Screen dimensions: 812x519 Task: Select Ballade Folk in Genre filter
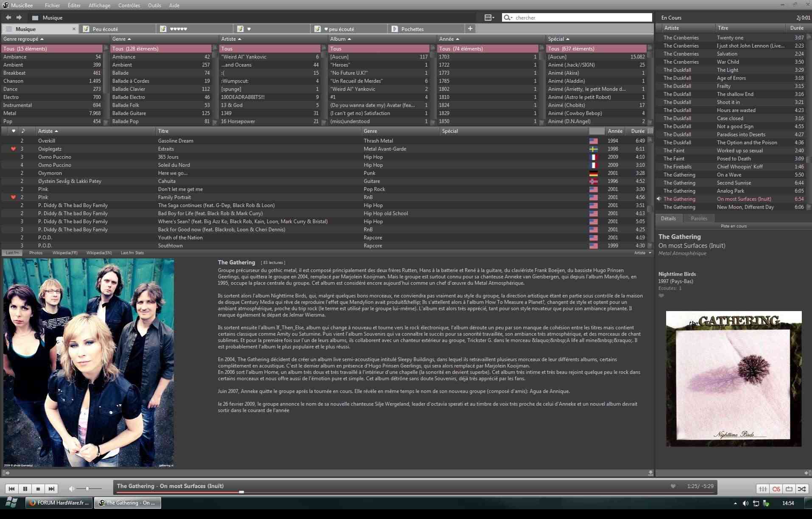coord(161,105)
